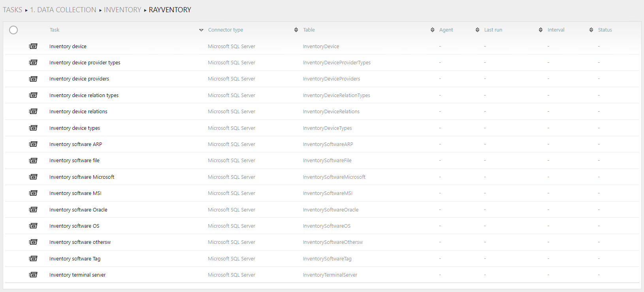This screenshot has width=644, height=292.
Task: Click the InventoryDevice table cell
Action: pyautogui.click(x=321, y=46)
